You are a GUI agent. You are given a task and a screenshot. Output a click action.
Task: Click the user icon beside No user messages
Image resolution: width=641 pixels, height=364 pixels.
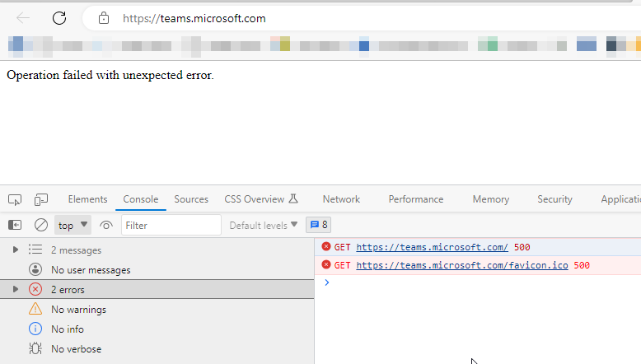click(x=35, y=269)
